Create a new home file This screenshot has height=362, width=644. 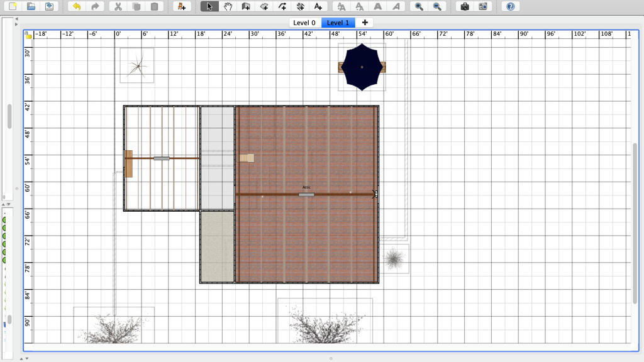13,6
